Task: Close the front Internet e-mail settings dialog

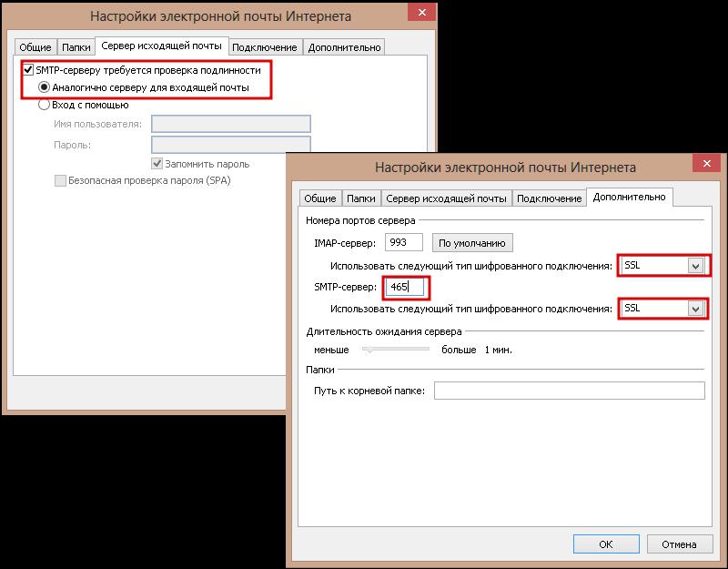Action: (x=703, y=164)
